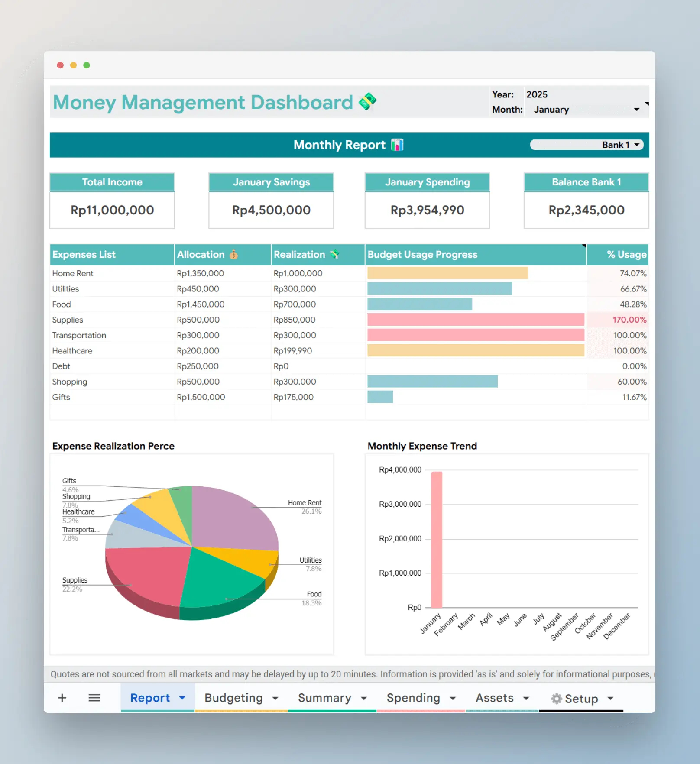Expand the Assets tab menu arrow
Image resolution: width=700 pixels, height=764 pixels.
click(526, 698)
